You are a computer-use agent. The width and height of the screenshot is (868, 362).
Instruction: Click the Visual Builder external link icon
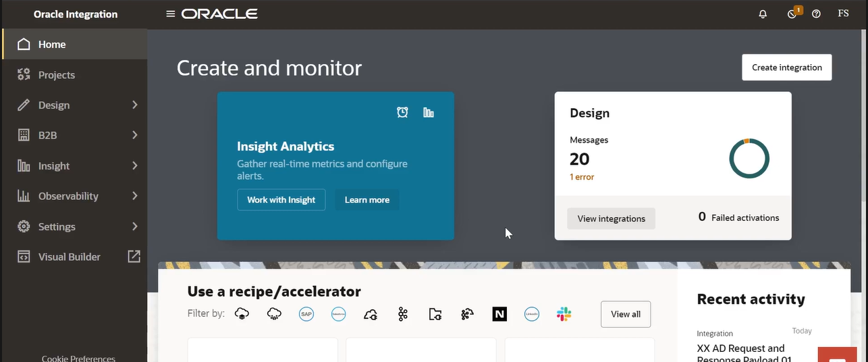[134, 257]
